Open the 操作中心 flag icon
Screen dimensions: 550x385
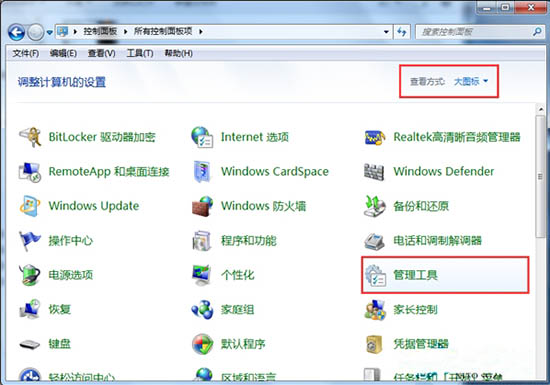29,241
